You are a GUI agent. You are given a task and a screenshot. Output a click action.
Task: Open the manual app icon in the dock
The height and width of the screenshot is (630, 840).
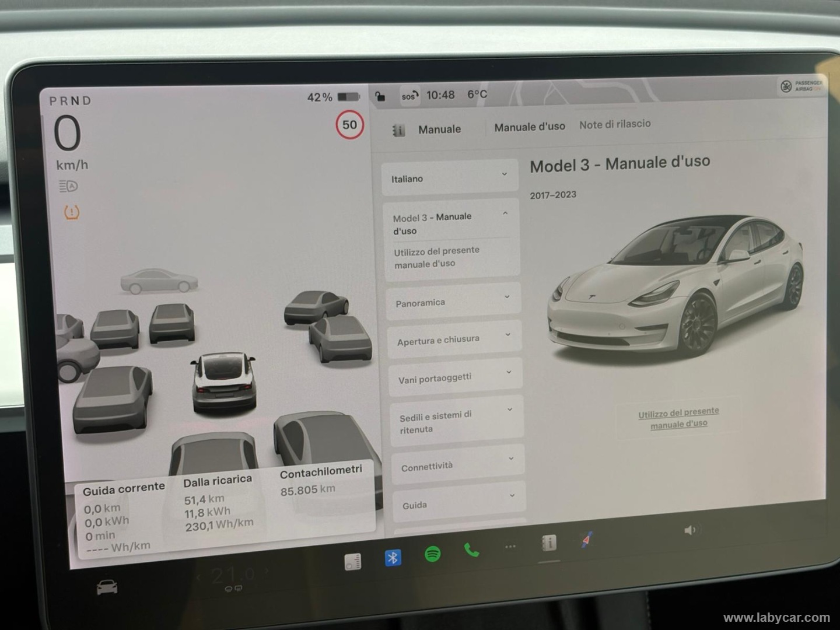click(x=549, y=543)
